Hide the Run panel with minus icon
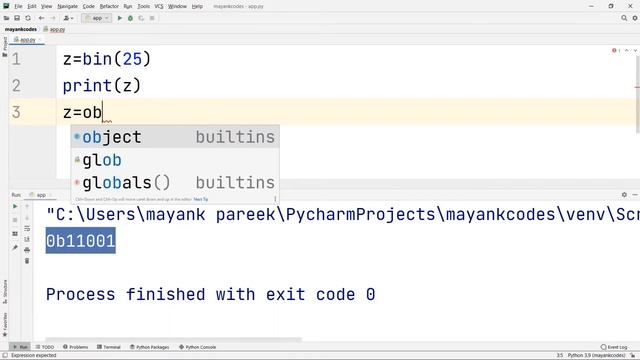 tap(635, 195)
